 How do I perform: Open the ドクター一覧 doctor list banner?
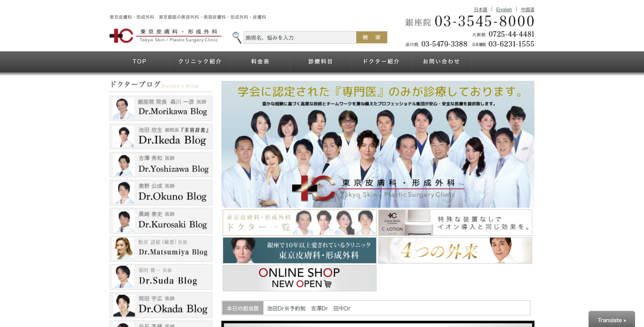pyautogui.click(x=299, y=223)
